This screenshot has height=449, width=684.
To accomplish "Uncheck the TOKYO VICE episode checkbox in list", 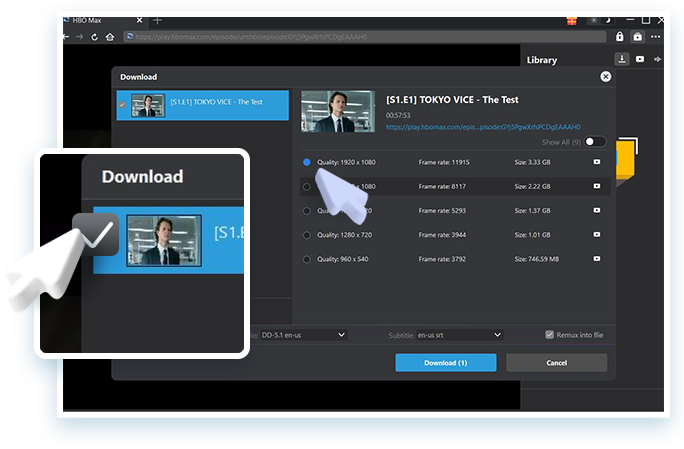I will (122, 105).
